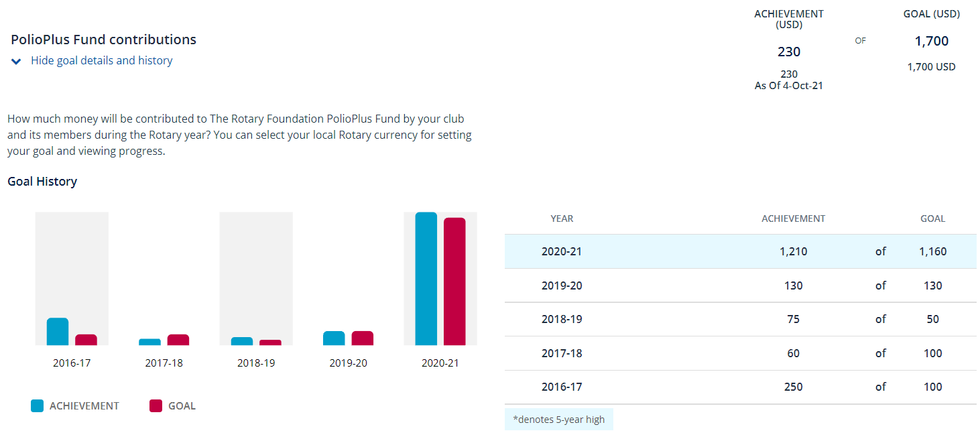Click the 2018-19 red goal bar
Screen dimensions: 980x441
pos(270,342)
